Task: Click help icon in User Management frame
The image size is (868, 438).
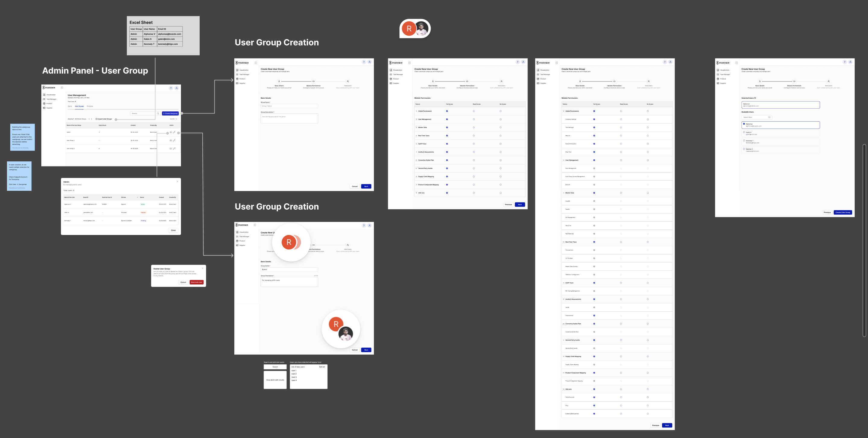Action: (171, 88)
